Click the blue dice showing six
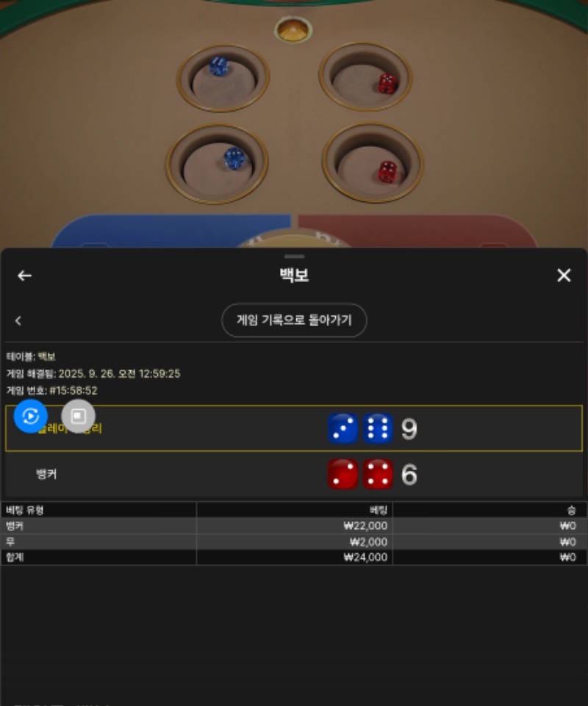Viewport: 588px width, 706px height. [378, 428]
